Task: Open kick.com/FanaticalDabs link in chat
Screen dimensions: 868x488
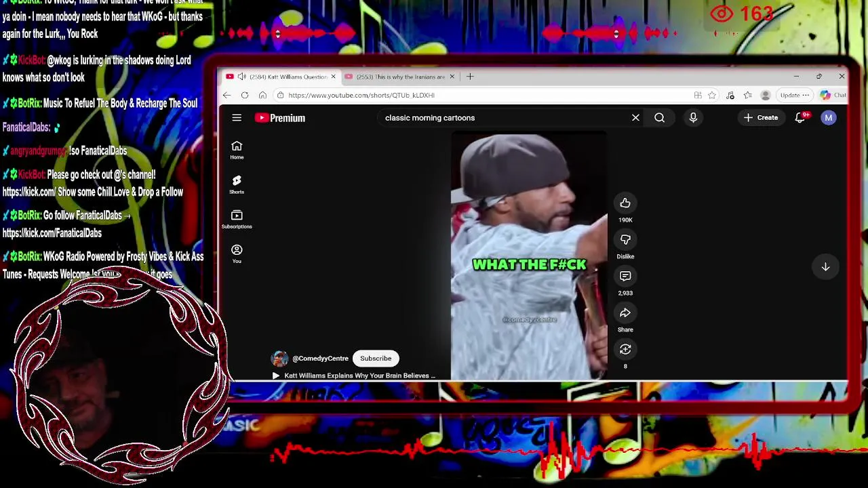Action: tap(52, 233)
